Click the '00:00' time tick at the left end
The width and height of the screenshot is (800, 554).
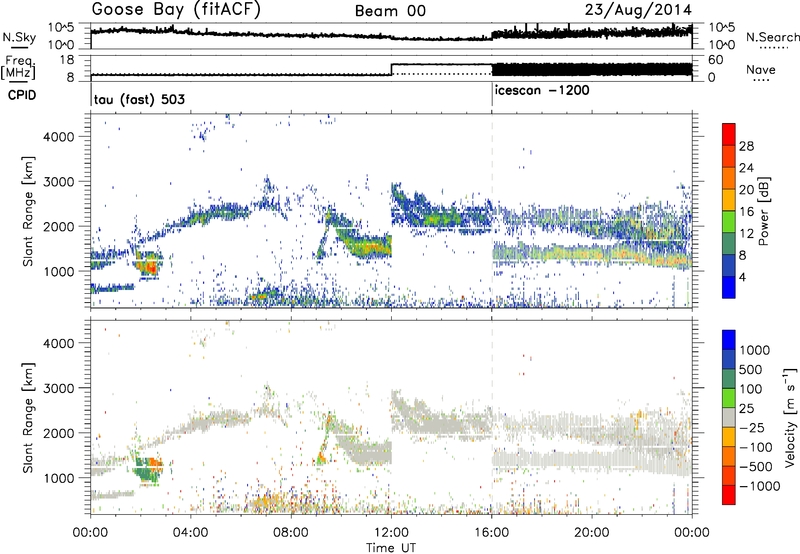tap(90, 533)
